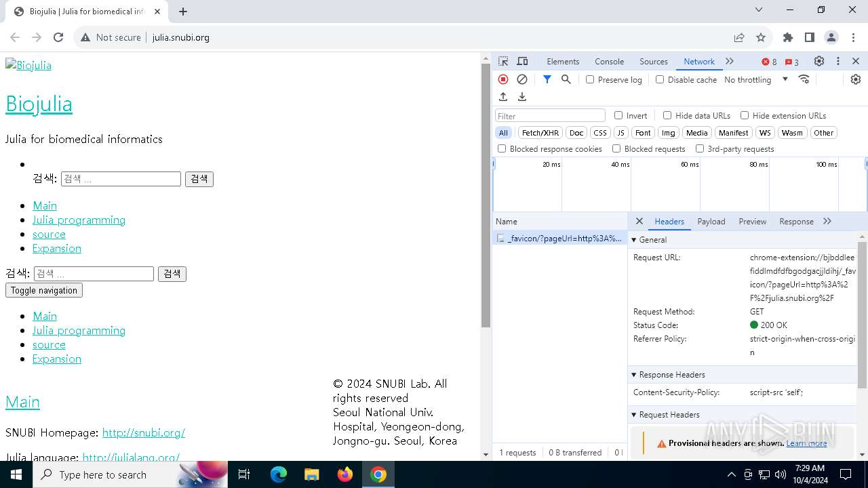Check the Invert filter option
The image size is (868, 488).
(x=618, y=115)
